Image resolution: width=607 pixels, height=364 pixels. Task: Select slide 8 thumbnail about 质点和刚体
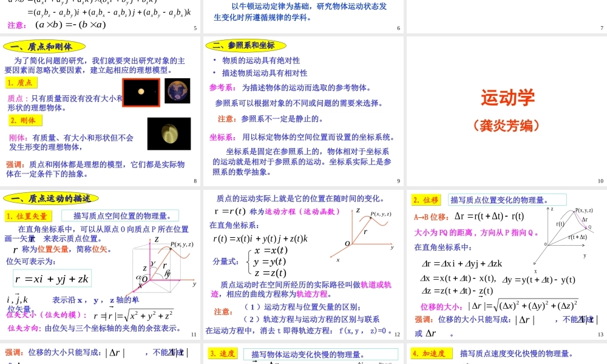tap(100, 111)
